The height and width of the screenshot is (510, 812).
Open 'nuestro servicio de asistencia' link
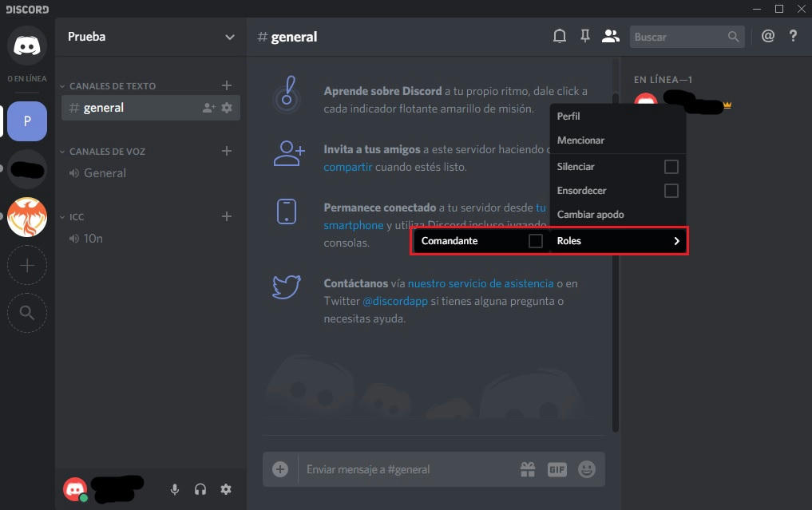click(481, 284)
